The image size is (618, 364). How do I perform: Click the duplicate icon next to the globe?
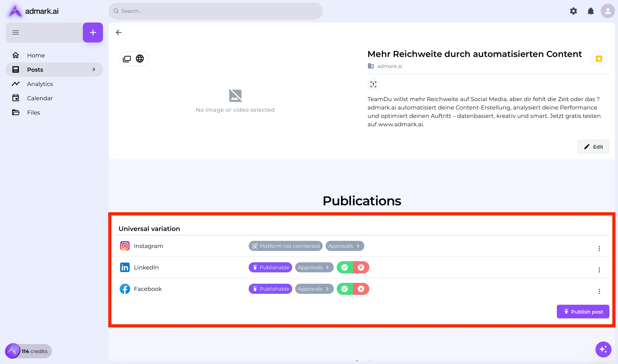pos(127,59)
